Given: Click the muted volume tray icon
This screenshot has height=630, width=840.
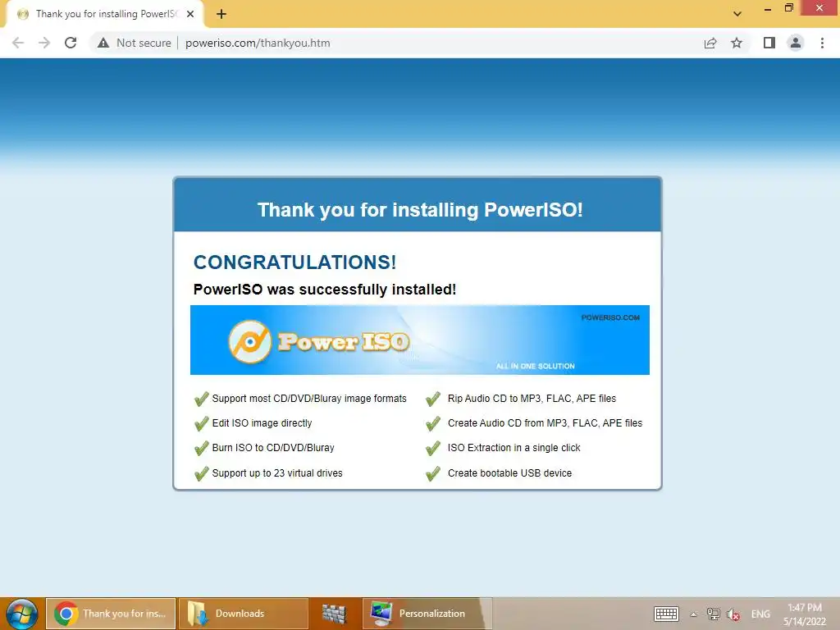Looking at the screenshot, I should pyautogui.click(x=733, y=614).
